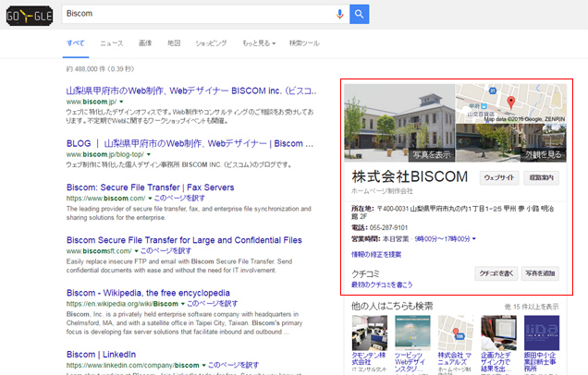This screenshot has width=588, height=375.
Task: Expand arrow next to www.biscomsft.com/ URL
Action: click(x=137, y=251)
